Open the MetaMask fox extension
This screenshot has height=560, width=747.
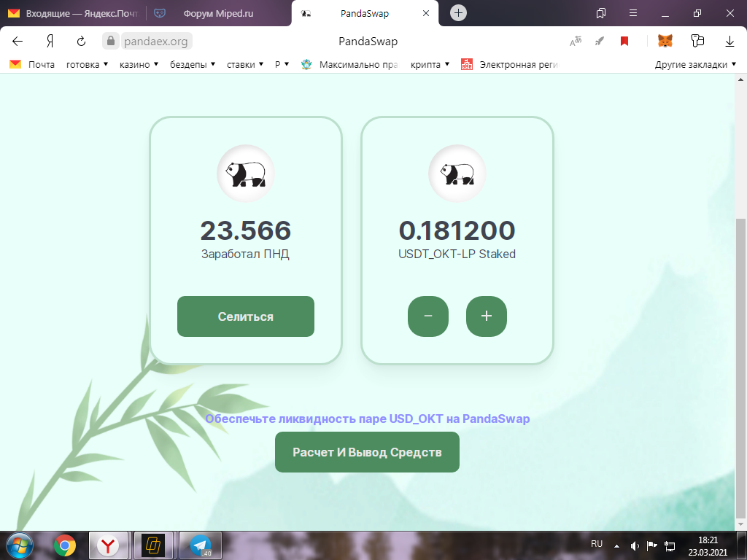point(665,41)
